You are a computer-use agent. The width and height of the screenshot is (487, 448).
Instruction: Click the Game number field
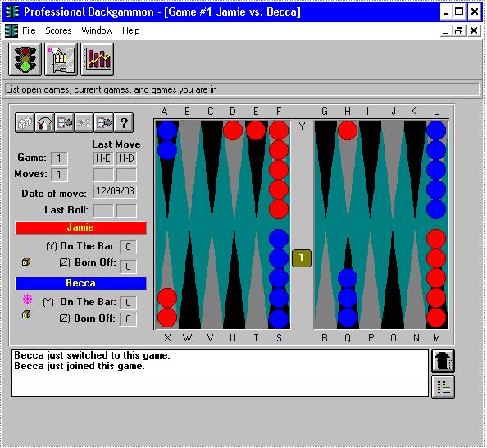[59, 158]
